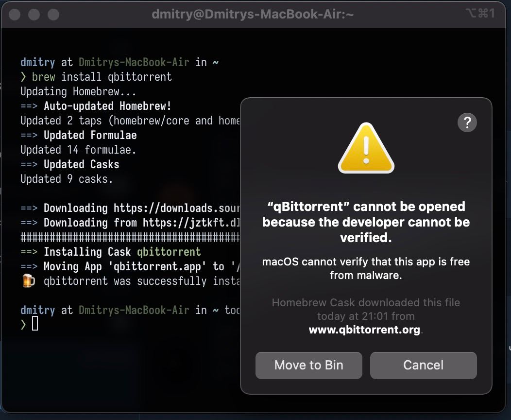The height and width of the screenshot is (420, 511).
Task: Click the terminal minimize window button
Action: pos(34,15)
